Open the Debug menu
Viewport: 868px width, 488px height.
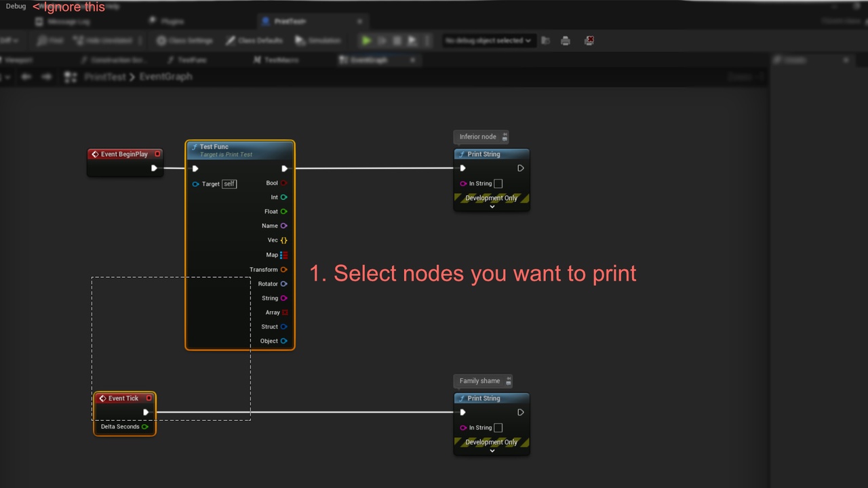(x=16, y=6)
